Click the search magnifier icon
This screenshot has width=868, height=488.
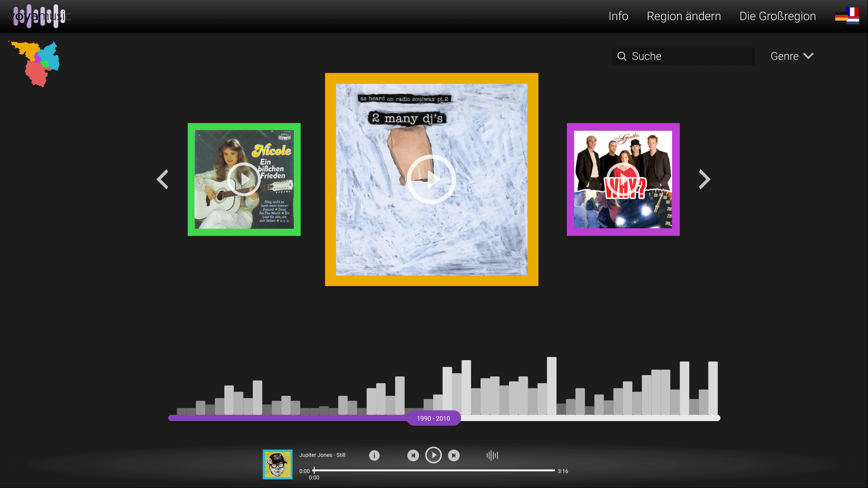coord(622,56)
